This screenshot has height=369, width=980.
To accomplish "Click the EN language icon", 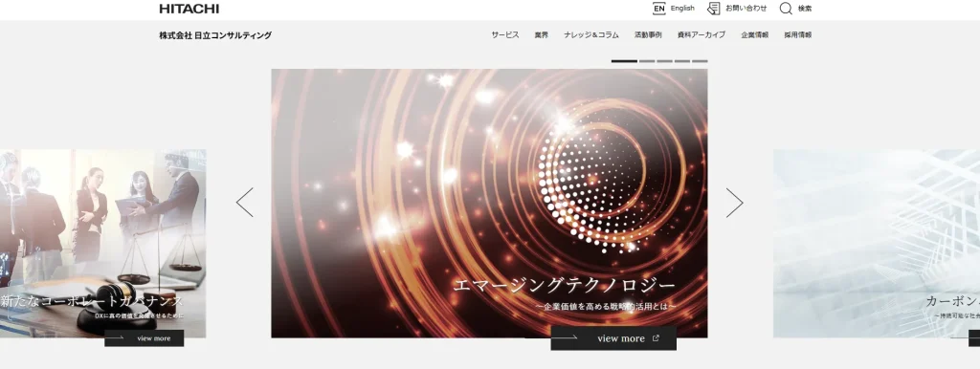I will point(658,9).
